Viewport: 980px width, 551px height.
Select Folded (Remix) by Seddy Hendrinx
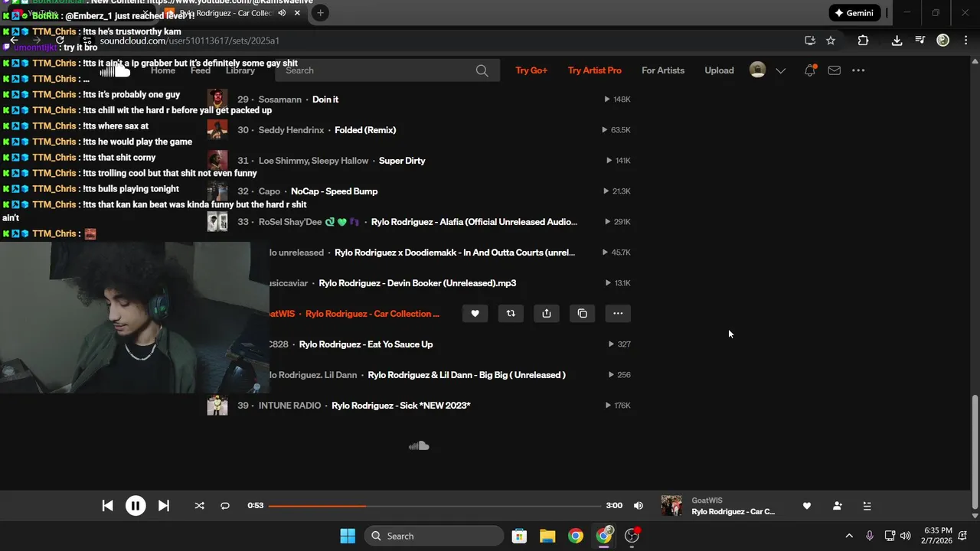click(x=365, y=130)
